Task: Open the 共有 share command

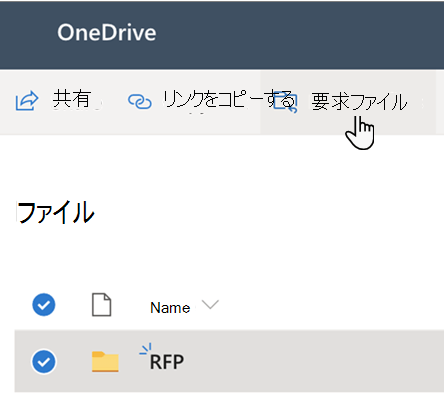Action: click(72, 99)
